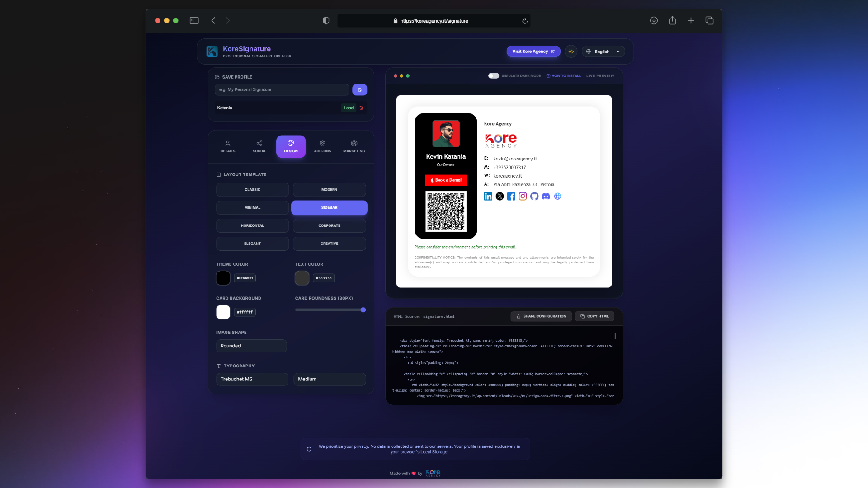The width and height of the screenshot is (868, 488).
Task: Open the Trebuchet MS font dropdown
Action: [x=252, y=379]
